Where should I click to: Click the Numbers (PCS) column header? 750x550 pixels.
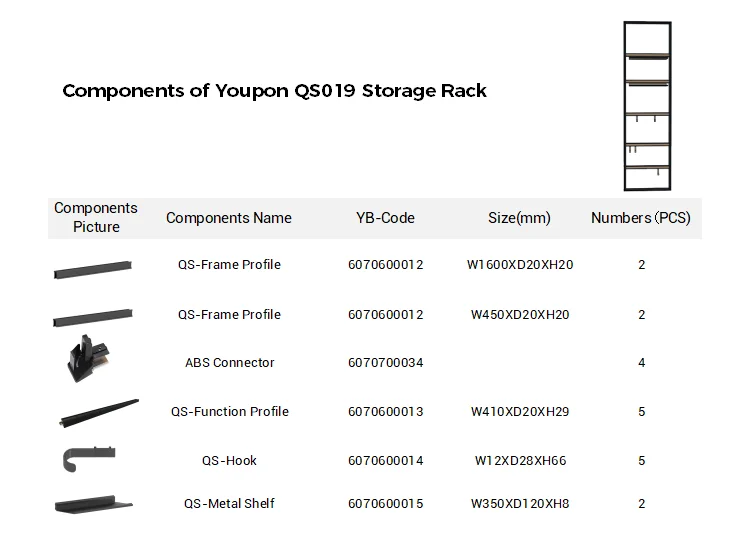[641, 218]
